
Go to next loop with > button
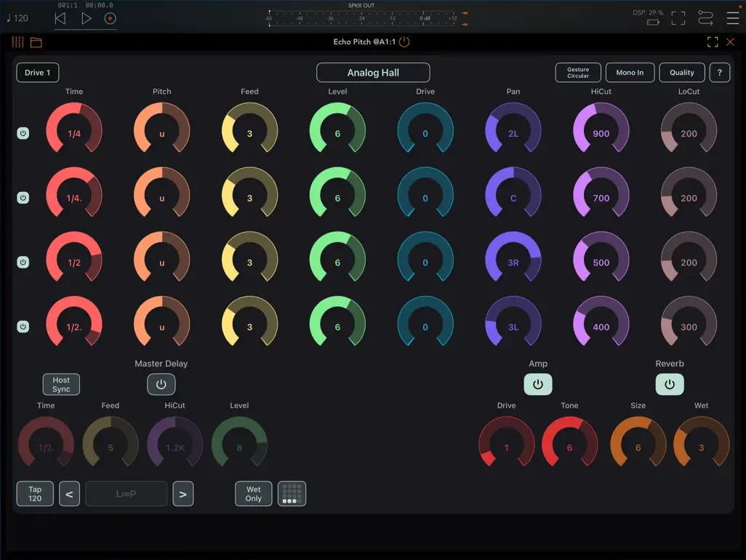183,494
